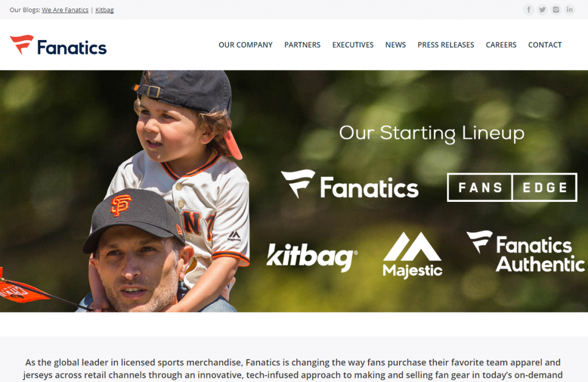Viewport: 588px width, 382px height.
Task: Open the Our Company menu
Action: pyautogui.click(x=246, y=45)
